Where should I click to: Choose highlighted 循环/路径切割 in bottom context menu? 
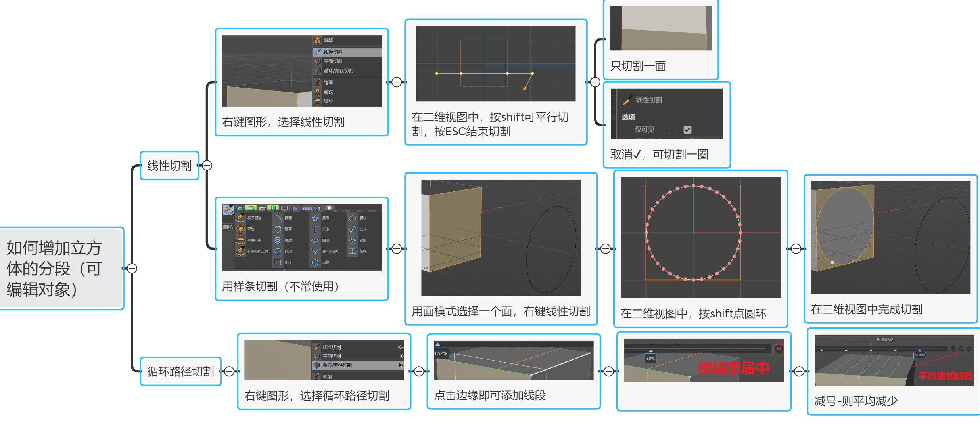pyautogui.click(x=337, y=365)
